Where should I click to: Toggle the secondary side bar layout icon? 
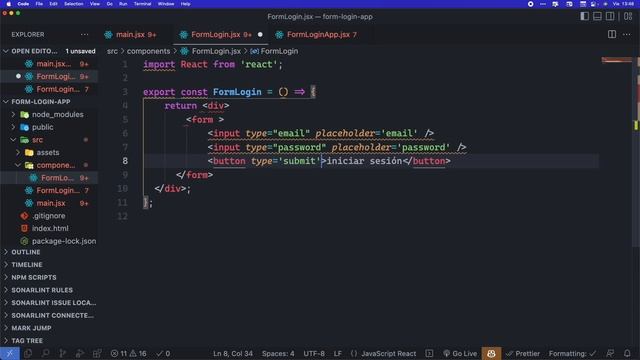coord(610,16)
